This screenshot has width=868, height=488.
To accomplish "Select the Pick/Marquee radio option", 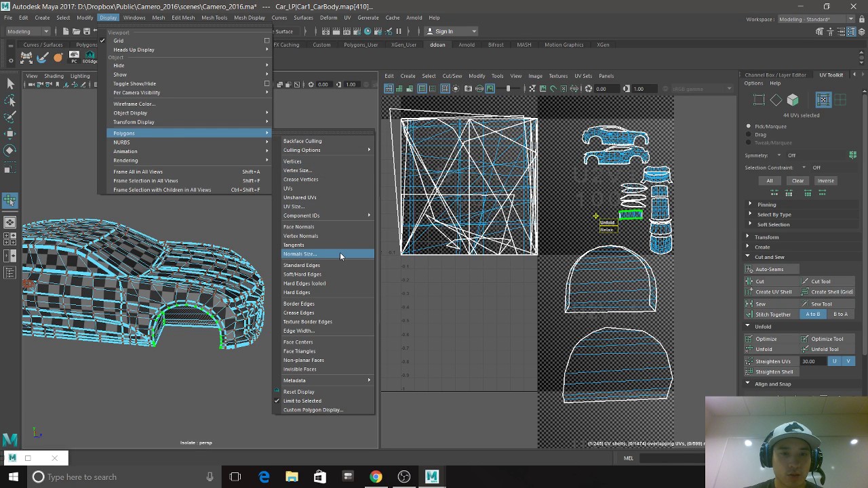I will pos(749,126).
